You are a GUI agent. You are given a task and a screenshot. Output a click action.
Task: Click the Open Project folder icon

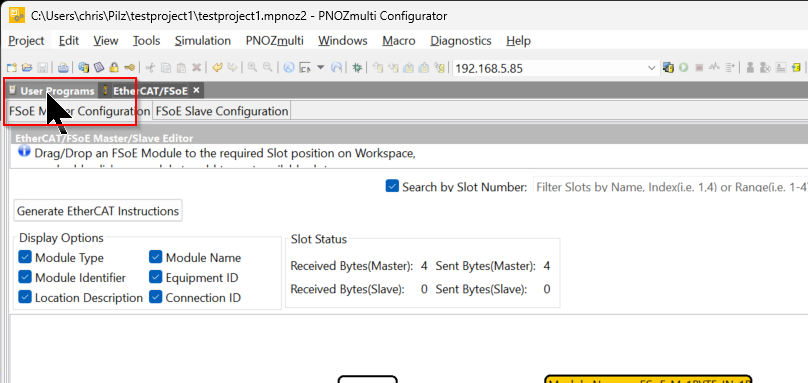(27, 68)
